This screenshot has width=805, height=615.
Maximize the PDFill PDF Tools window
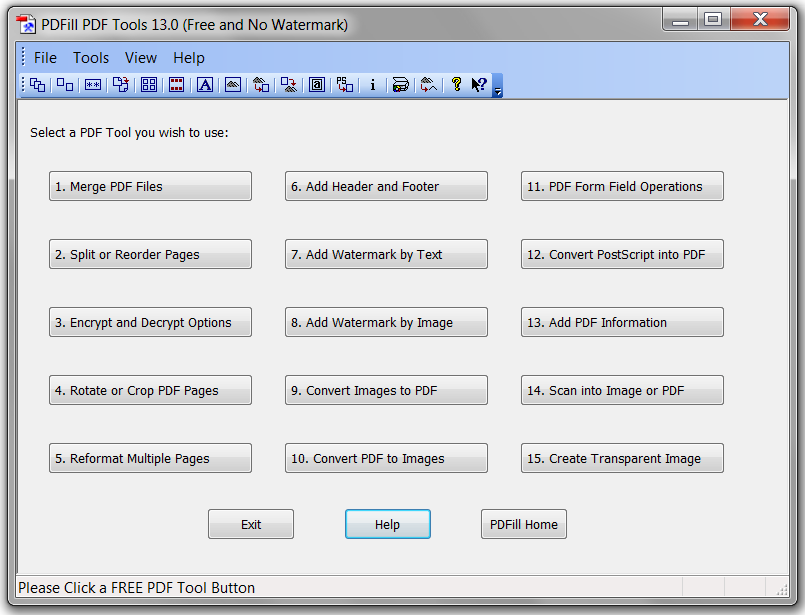point(713,21)
